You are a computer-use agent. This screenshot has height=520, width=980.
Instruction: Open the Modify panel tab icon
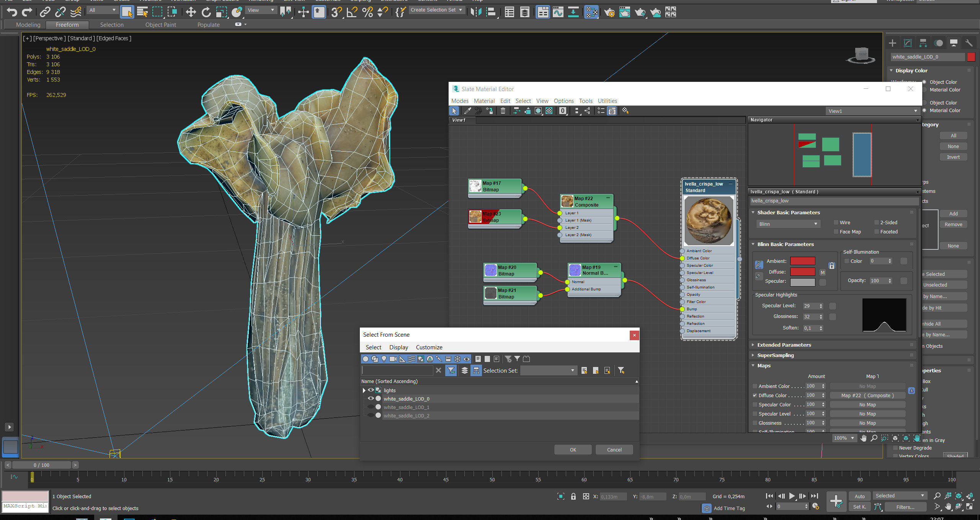click(x=908, y=43)
